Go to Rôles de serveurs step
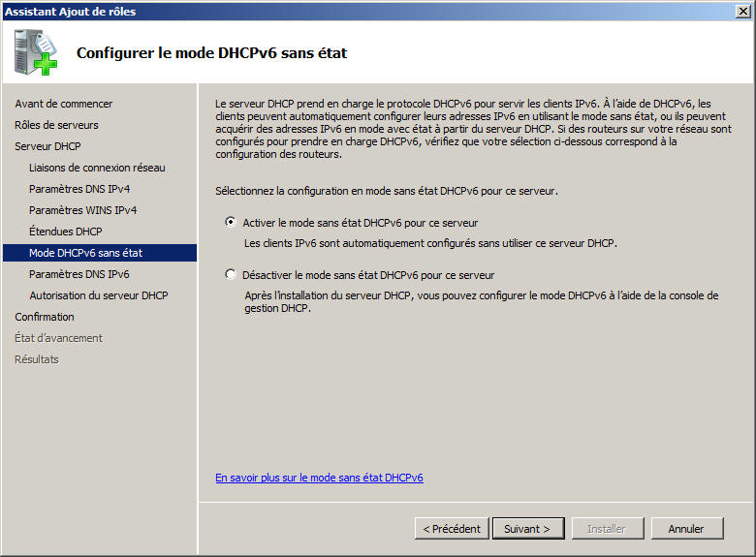756x557 pixels. coord(56,125)
